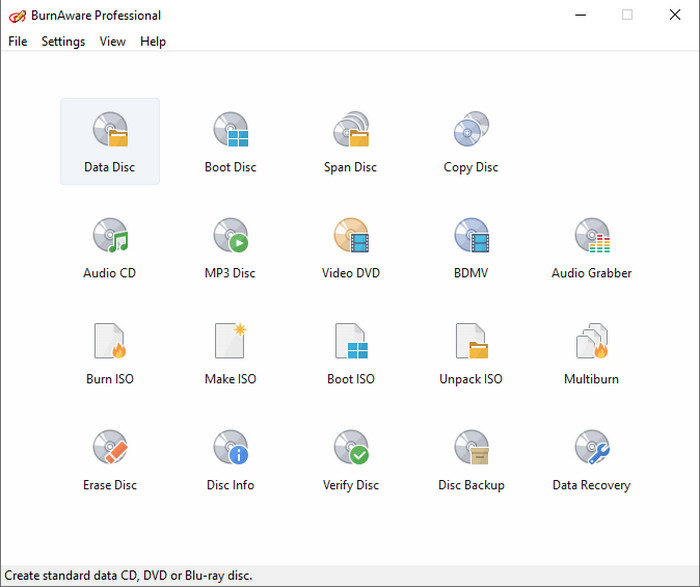This screenshot has width=700, height=587.
Task: Click the Help menu
Action: (153, 42)
